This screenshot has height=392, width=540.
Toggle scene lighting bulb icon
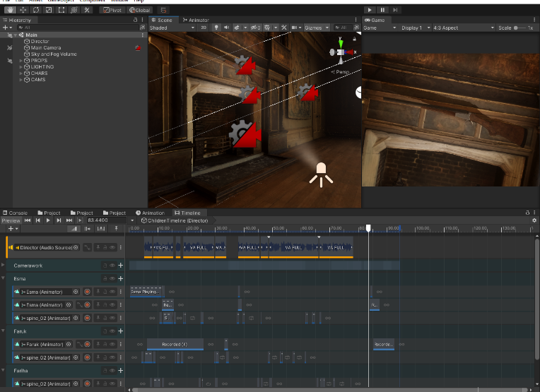pos(216,28)
